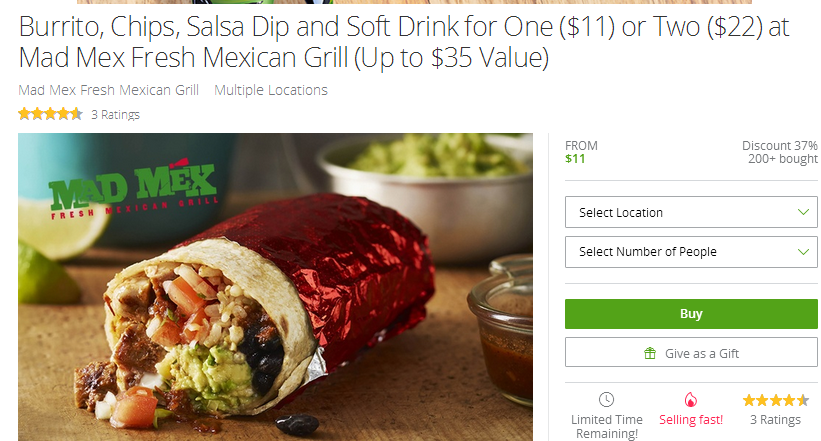The height and width of the screenshot is (441, 821).
Task: Click the green Buy button
Action: click(x=691, y=314)
